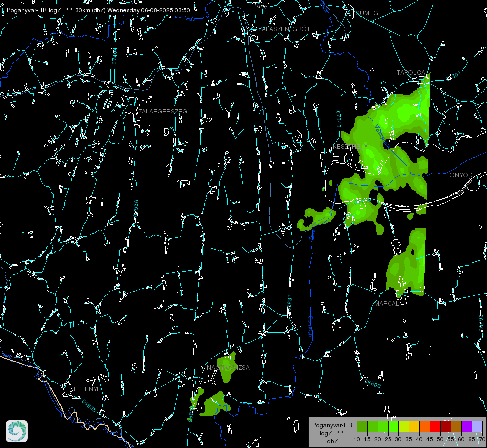Viewport: 487px width, 448px height.
Task: Select the 15–20 dBZ green legend swatch
Action: click(373, 427)
